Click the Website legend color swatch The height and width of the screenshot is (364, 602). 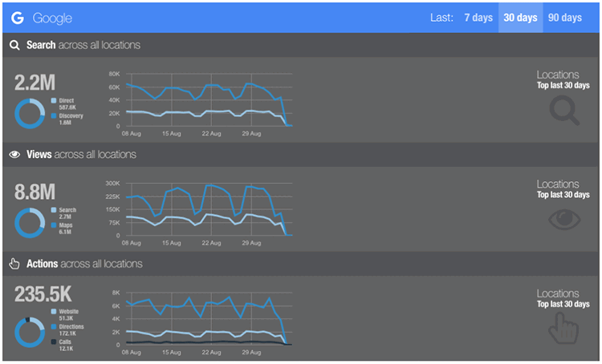[54, 311]
